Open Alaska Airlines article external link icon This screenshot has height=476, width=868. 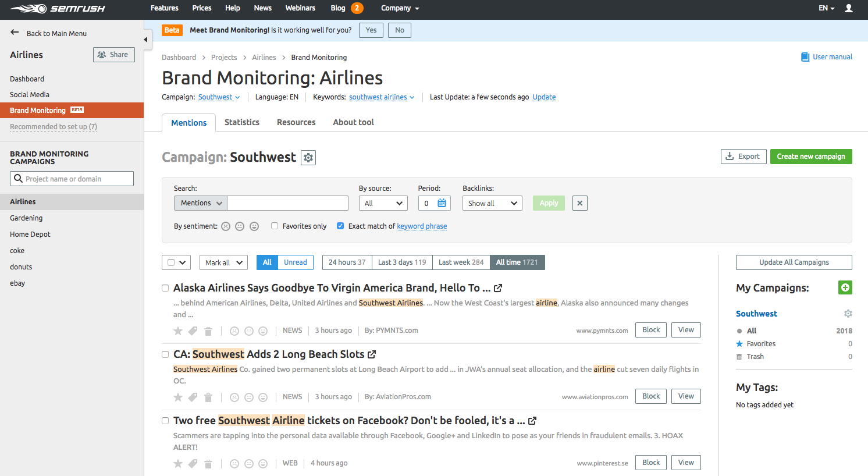(498, 288)
